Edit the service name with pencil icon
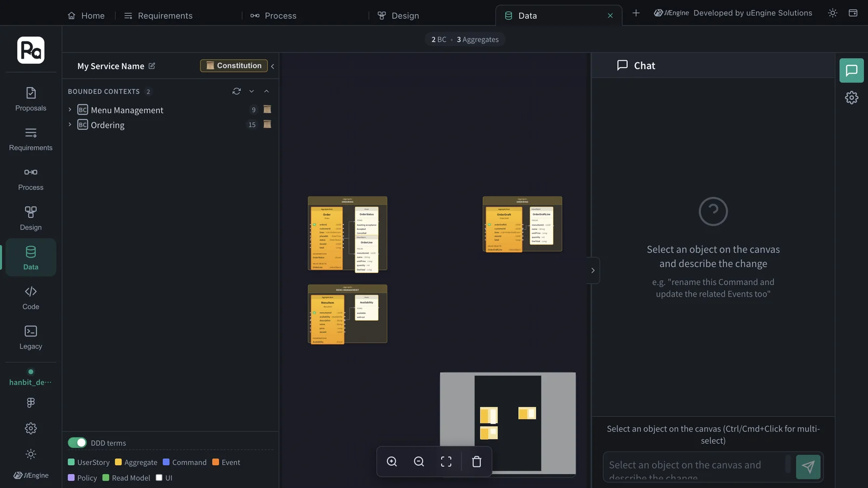The height and width of the screenshot is (488, 868). pyautogui.click(x=152, y=66)
